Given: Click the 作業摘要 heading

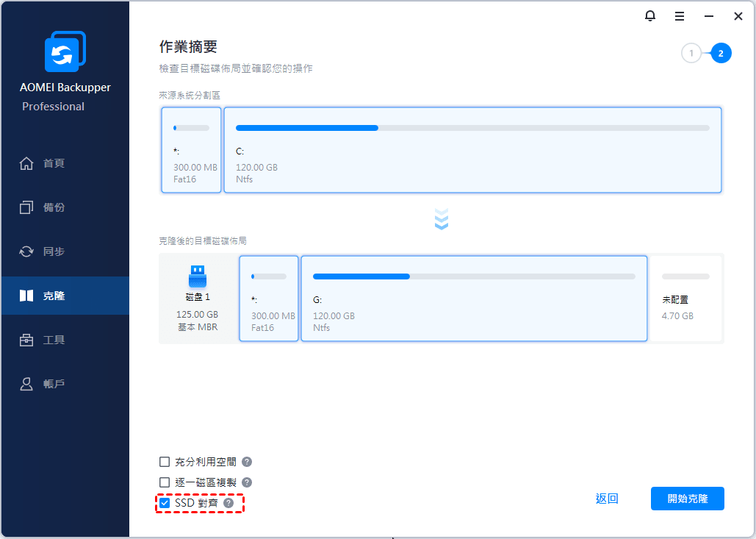Looking at the screenshot, I should click(188, 47).
